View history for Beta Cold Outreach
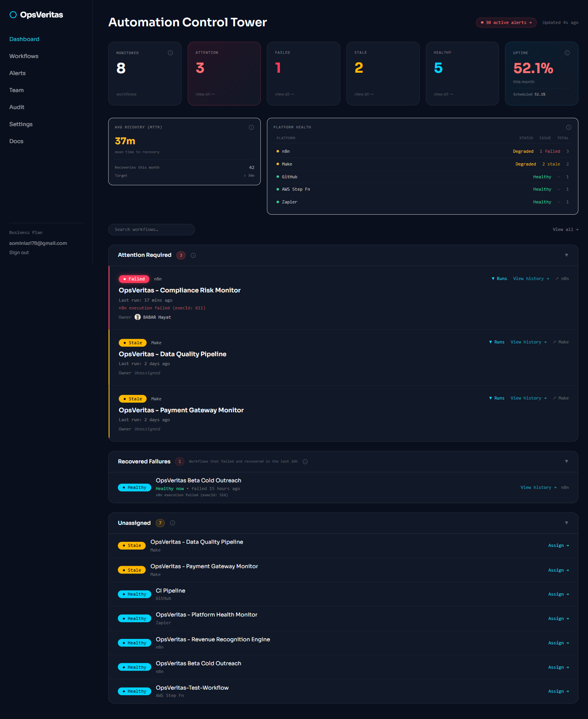588x719 pixels. (538, 487)
